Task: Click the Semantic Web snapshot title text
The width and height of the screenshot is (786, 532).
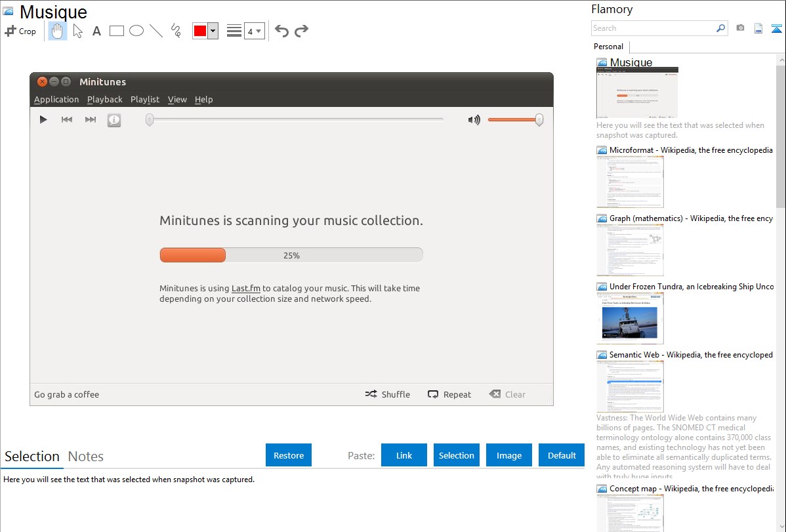Action: [x=692, y=354]
